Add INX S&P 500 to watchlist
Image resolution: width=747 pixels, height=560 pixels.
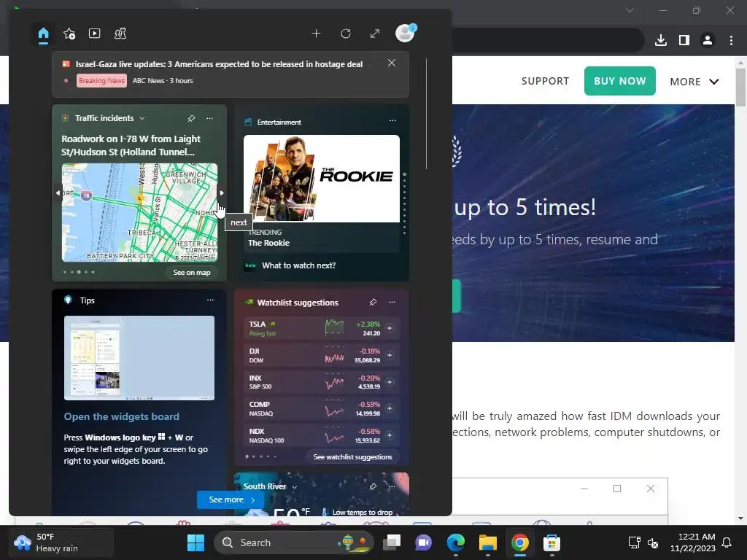(390, 382)
